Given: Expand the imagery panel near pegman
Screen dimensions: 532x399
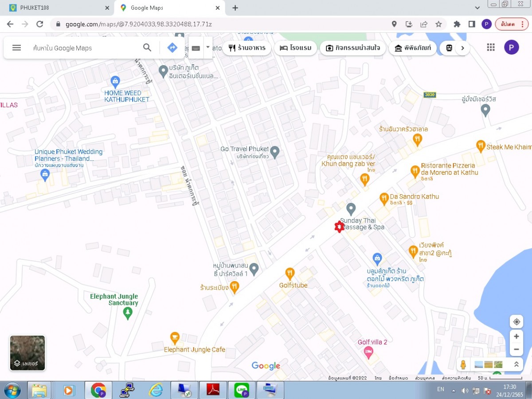Looking at the screenshot, I should (516, 364).
